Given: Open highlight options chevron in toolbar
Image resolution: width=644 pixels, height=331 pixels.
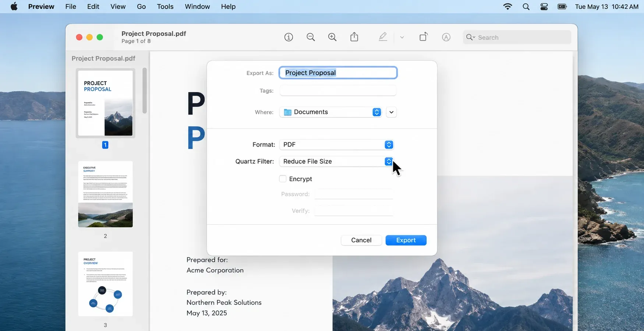Looking at the screenshot, I should pos(402,37).
